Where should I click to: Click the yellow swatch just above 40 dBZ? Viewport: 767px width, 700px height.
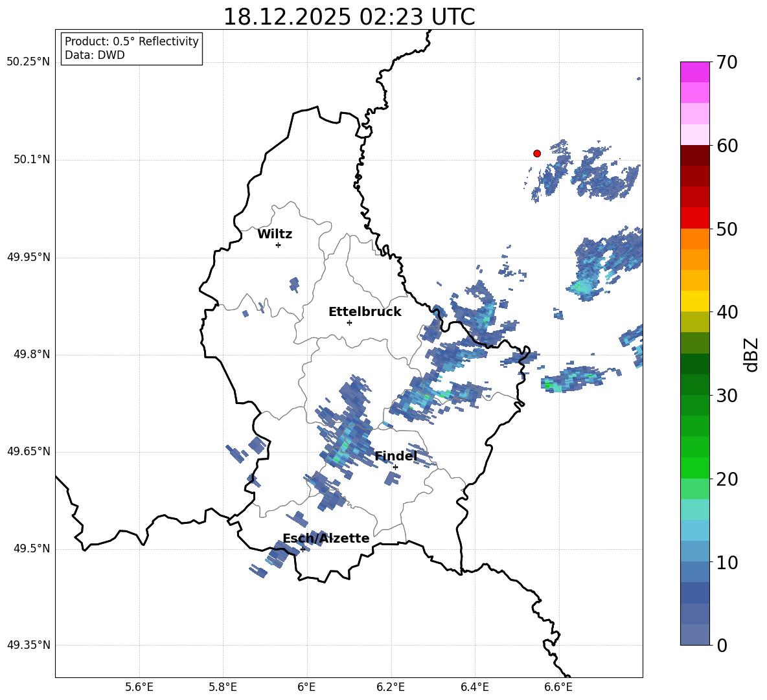pyautogui.click(x=694, y=301)
